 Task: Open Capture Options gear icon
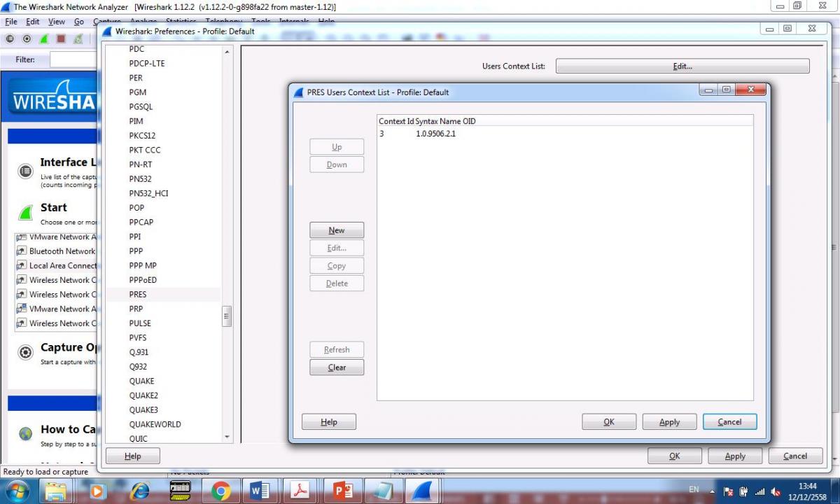pos(26,352)
